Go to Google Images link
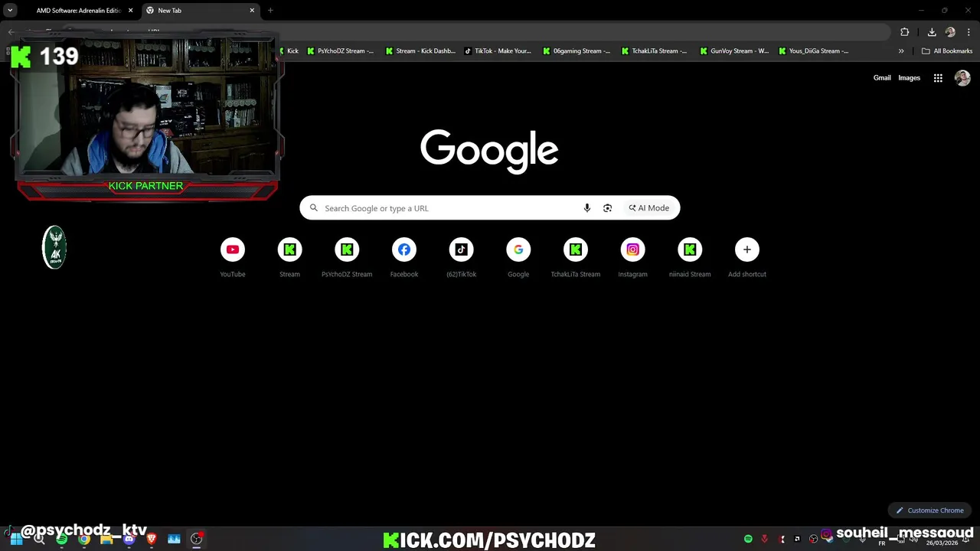The height and width of the screenshot is (551, 980). coord(909,78)
